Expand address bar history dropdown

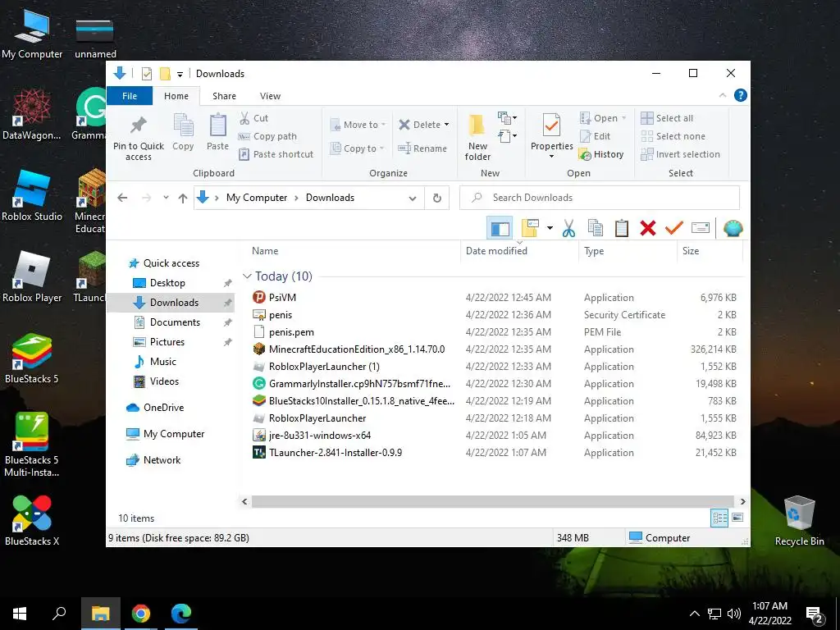pos(413,198)
